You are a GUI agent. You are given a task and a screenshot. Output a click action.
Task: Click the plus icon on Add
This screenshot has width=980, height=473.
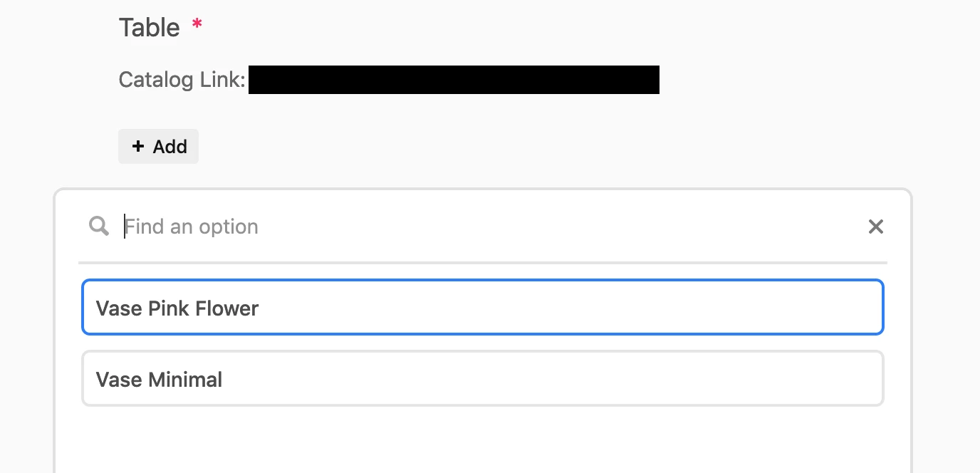tap(138, 146)
